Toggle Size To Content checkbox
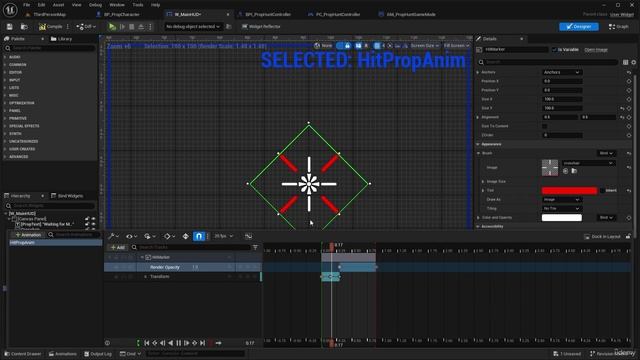This screenshot has width=640, height=360. [544, 126]
